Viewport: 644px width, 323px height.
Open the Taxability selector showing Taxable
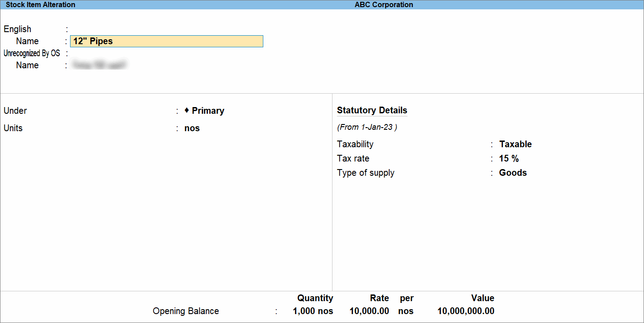[x=515, y=144]
